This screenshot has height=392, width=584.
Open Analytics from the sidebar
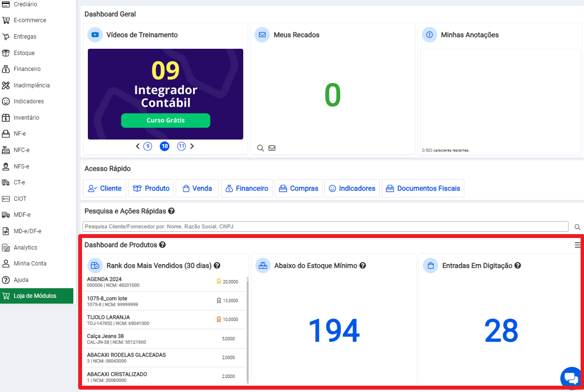pyautogui.click(x=25, y=248)
